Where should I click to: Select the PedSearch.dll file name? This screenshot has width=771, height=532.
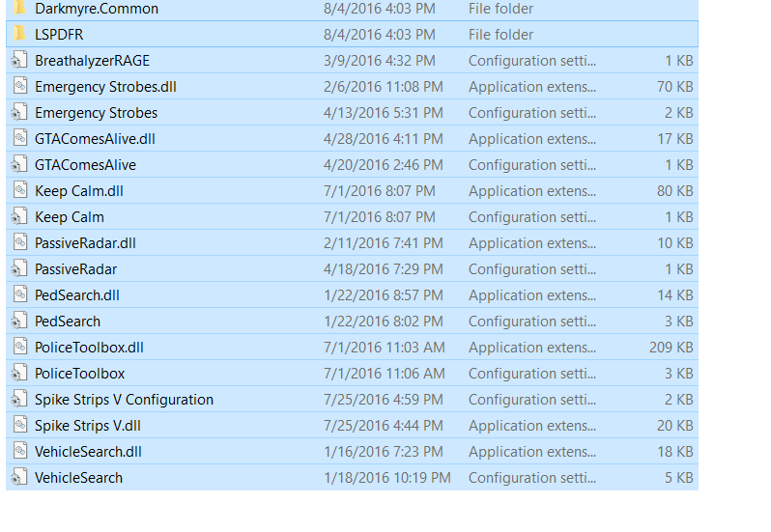coord(77,295)
